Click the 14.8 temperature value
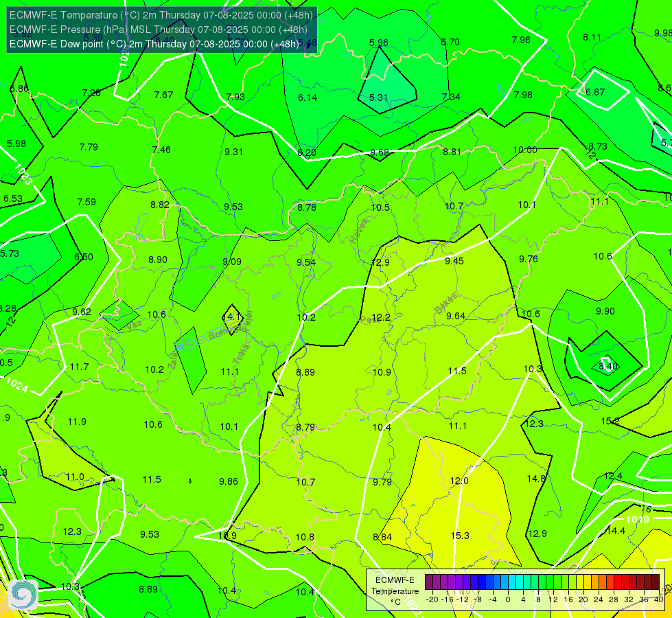Image resolution: width=672 pixels, height=618 pixels. point(536,479)
